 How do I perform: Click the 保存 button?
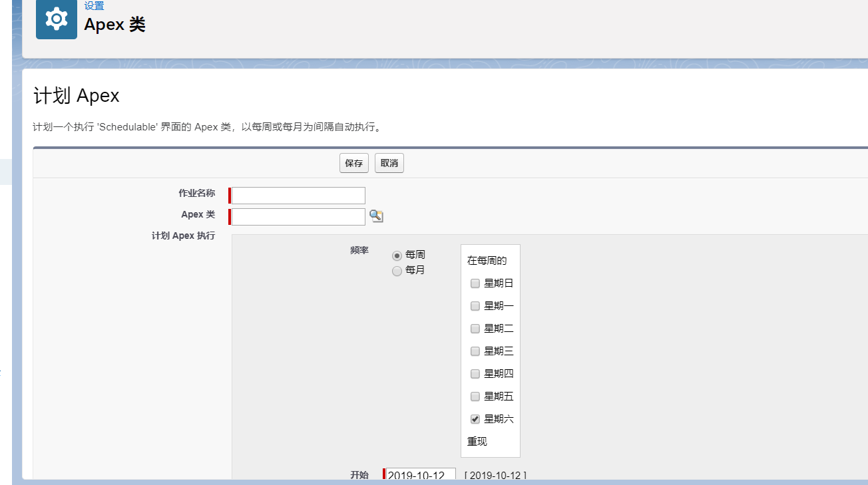point(354,163)
